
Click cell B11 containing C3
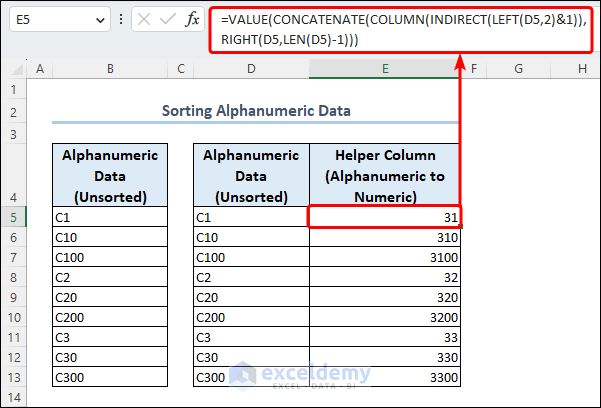point(110,337)
